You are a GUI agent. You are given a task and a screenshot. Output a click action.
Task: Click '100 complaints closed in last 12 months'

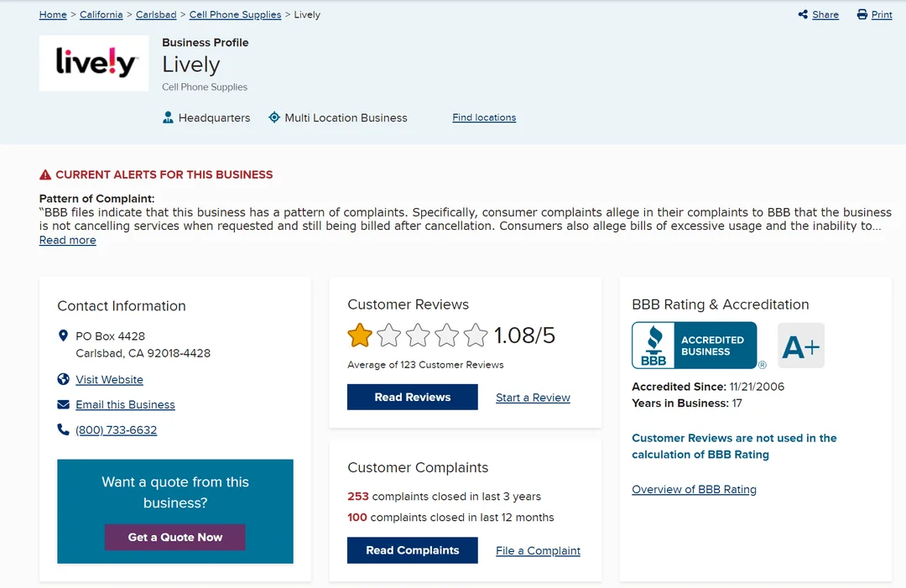(450, 517)
